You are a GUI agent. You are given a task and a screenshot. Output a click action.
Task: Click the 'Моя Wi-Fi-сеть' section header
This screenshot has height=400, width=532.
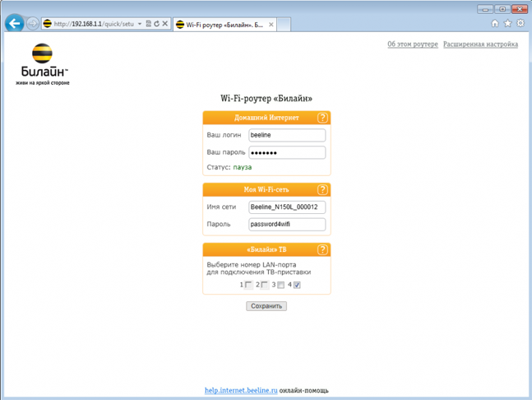pos(266,190)
